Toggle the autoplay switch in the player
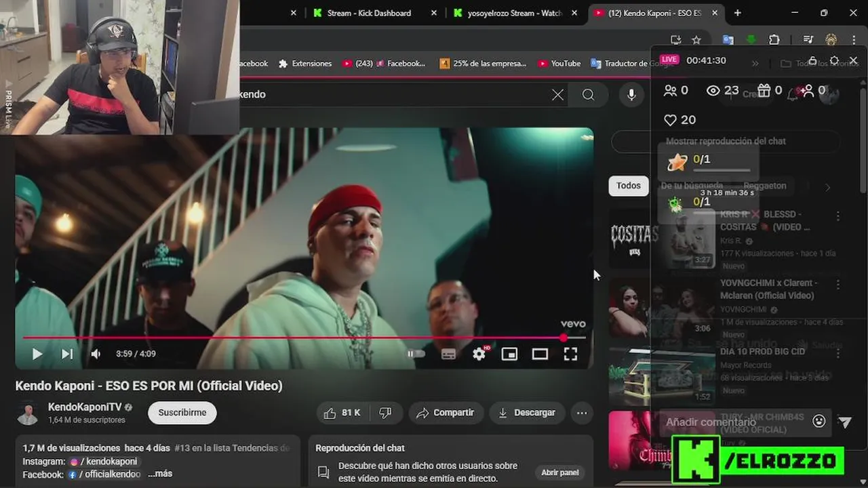Image resolution: width=868 pixels, height=488 pixels. click(x=416, y=354)
